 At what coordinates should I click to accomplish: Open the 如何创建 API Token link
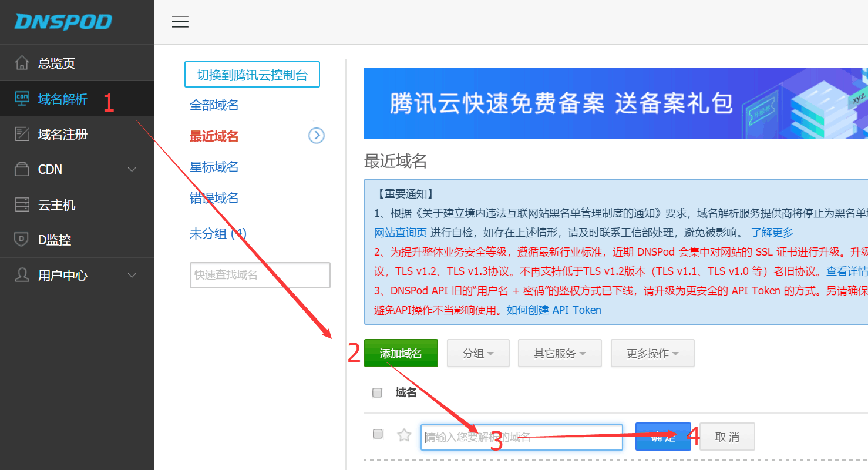(x=554, y=310)
